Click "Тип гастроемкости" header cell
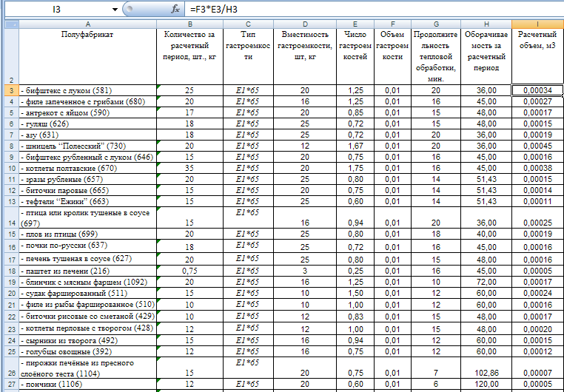 point(248,57)
